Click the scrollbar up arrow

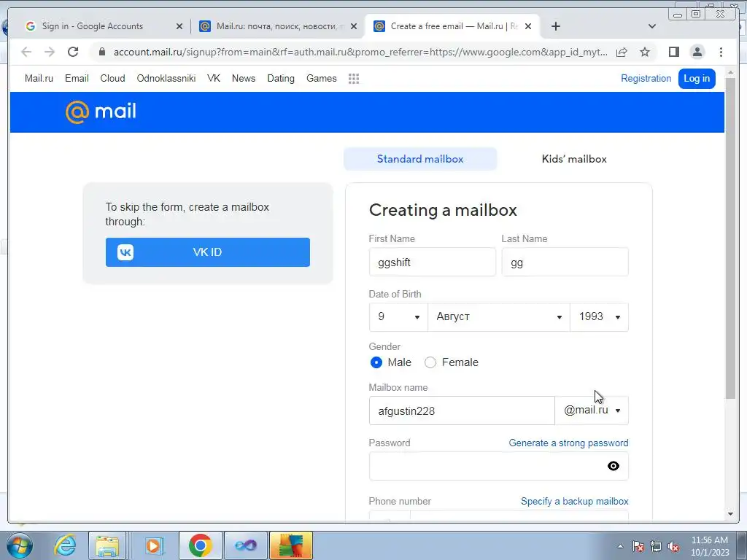click(730, 72)
